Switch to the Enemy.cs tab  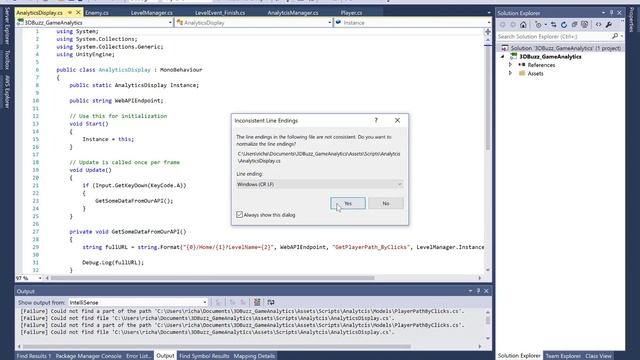pyautogui.click(x=97, y=13)
